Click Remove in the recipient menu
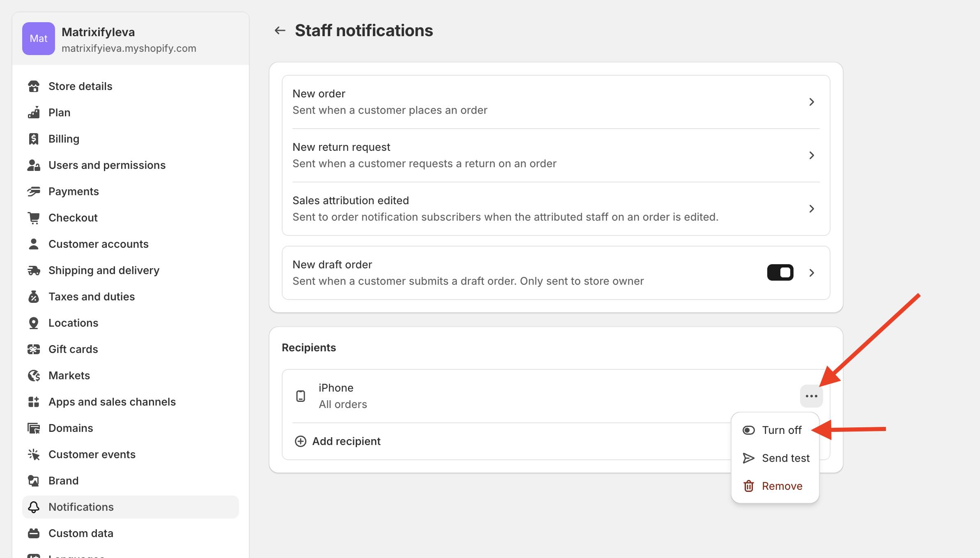The image size is (980, 558). [782, 486]
